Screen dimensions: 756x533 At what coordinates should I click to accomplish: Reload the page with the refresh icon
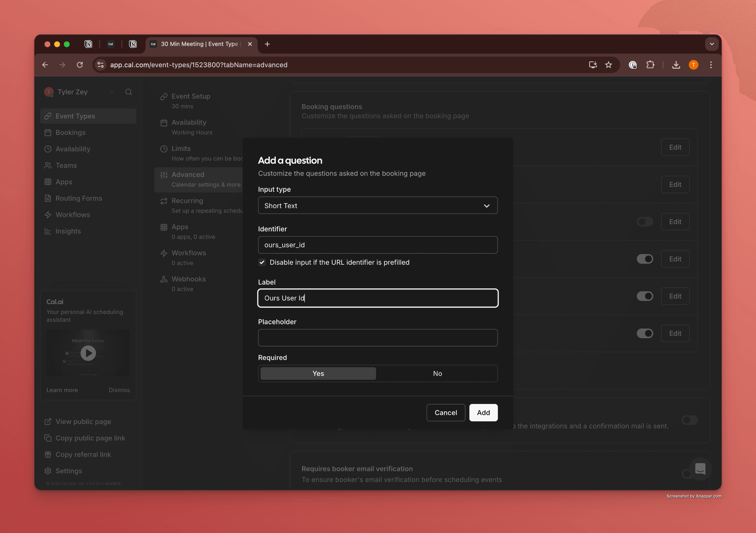pos(80,65)
